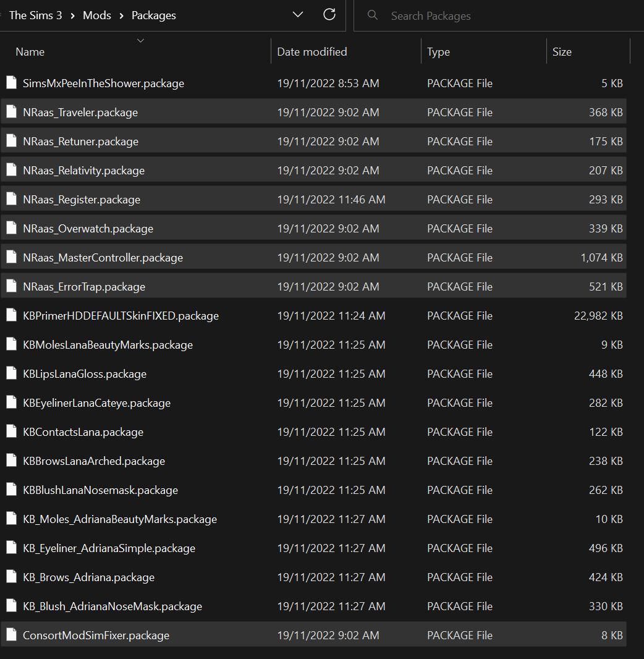This screenshot has width=644, height=659.
Task: Select the file name KB_Eyeliner_AdrianaSimple.package
Action: point(109,548)
